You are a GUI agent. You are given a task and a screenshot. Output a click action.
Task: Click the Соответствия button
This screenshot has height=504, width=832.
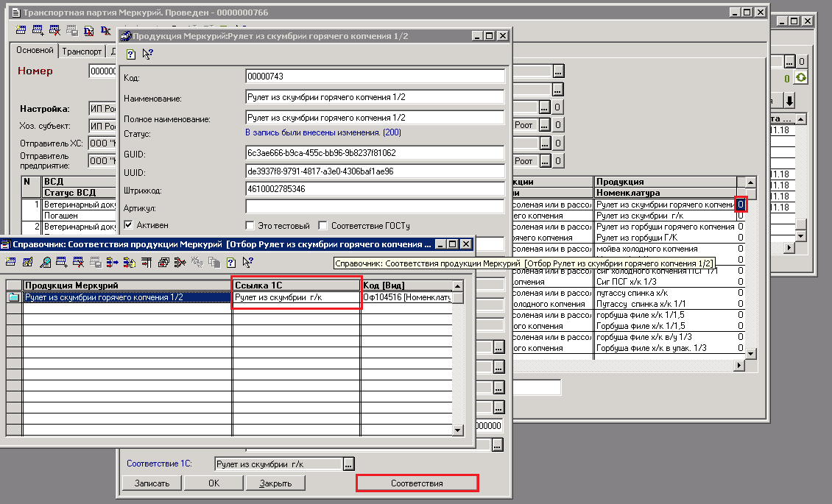417,483
